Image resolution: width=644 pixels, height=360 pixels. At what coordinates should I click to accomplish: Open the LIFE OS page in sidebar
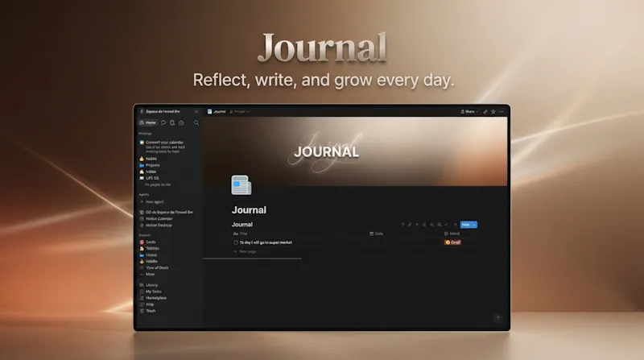point(149,178)
